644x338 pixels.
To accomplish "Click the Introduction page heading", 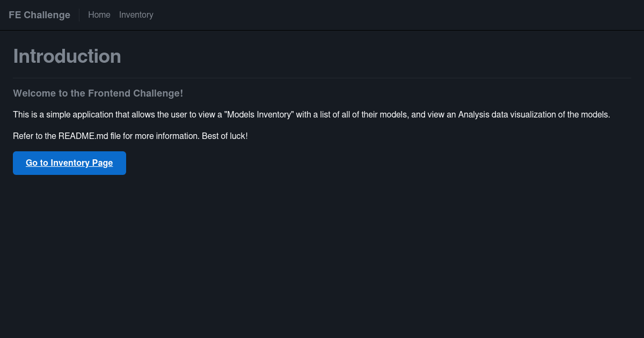I will pos(67,56).
